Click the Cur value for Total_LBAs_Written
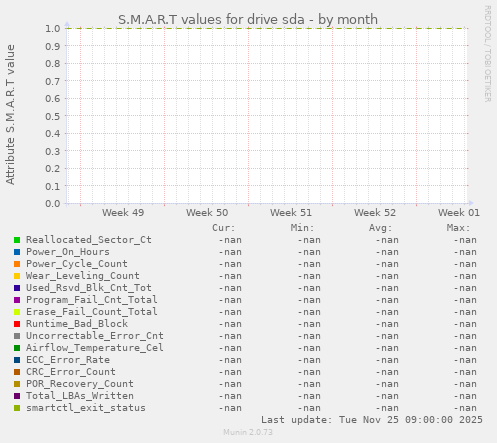 coord(230,396)
